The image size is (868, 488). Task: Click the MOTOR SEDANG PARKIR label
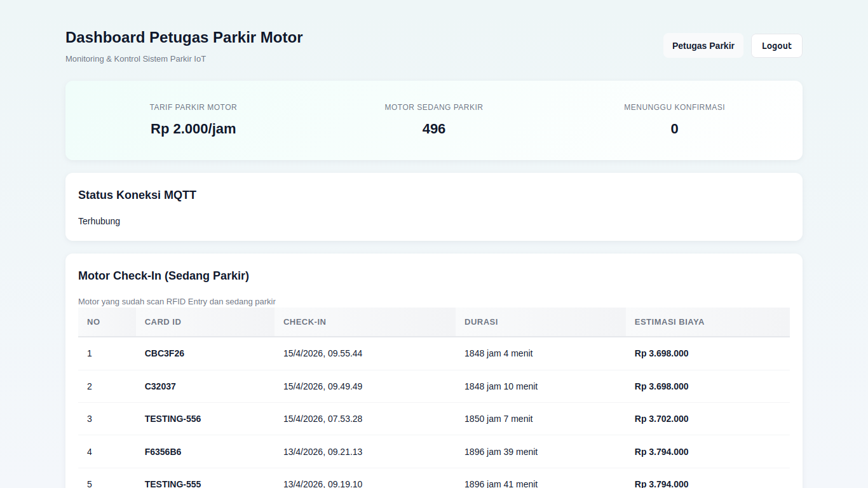434,107
